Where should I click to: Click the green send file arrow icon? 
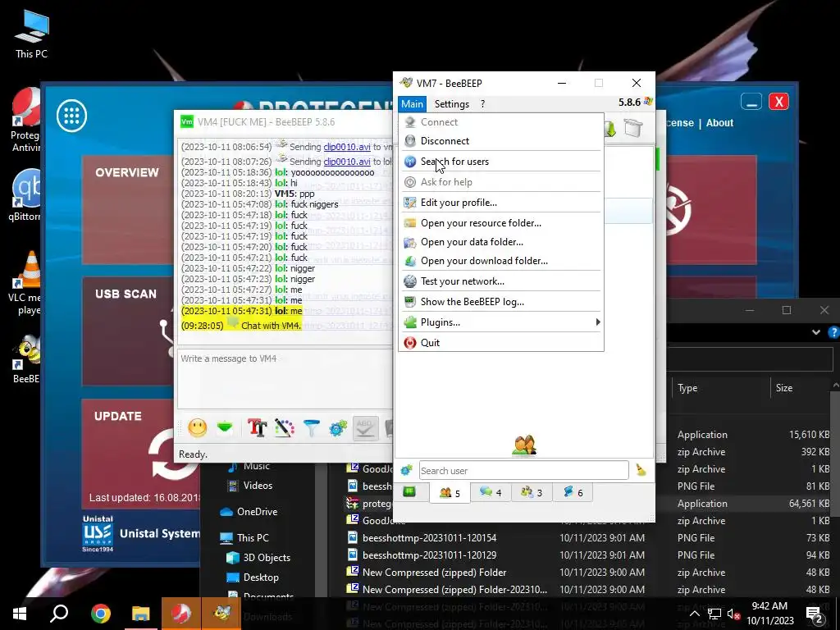pos(225,427)
